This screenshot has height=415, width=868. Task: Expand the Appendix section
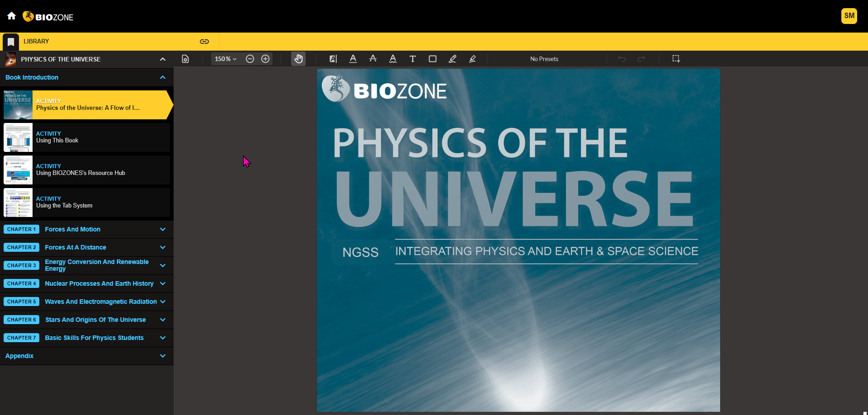(x=163, y=356)
